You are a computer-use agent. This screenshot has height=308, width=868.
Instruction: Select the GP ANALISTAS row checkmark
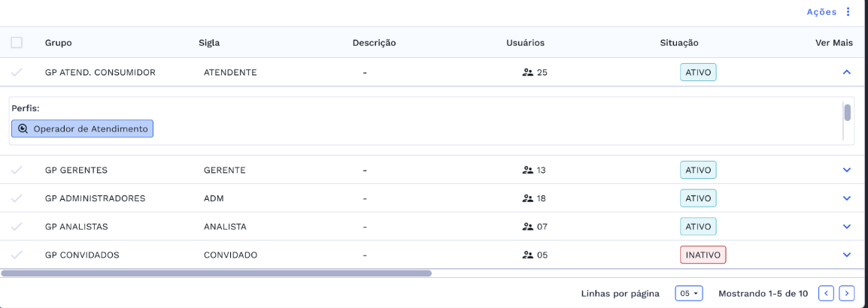pos(17,226)
